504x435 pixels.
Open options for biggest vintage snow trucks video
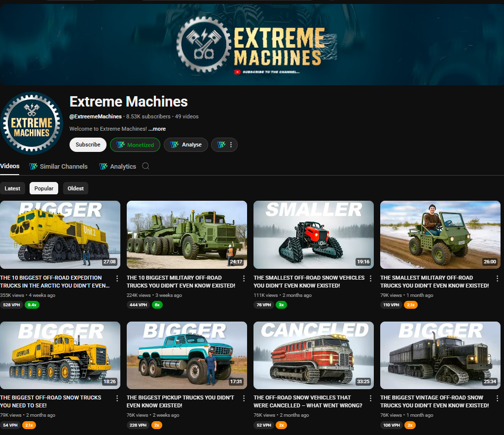point(498,399)
